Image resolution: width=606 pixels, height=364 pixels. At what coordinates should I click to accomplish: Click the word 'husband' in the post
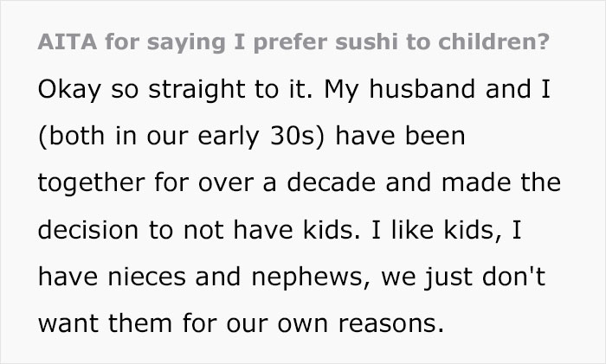tap(422, 89)
